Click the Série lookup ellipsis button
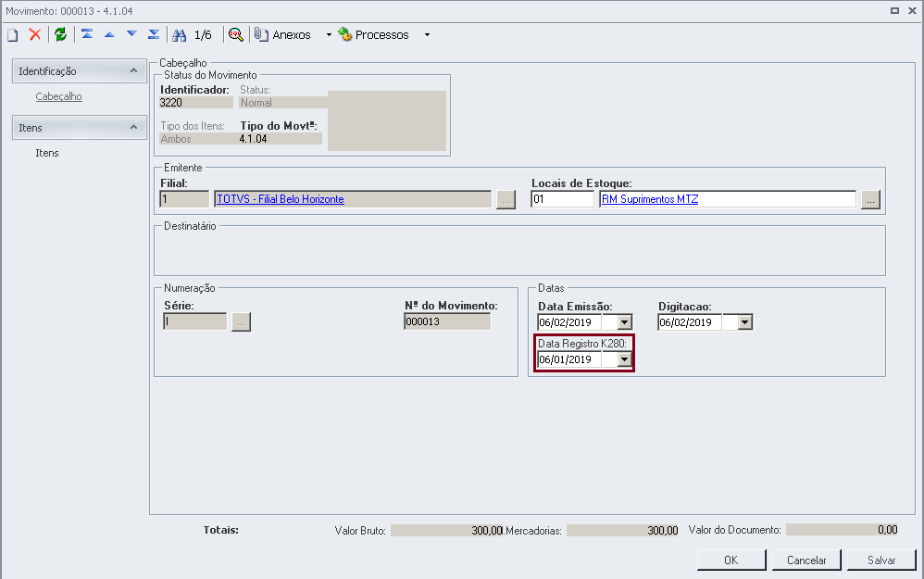The width and height of the screenshot is (924, 579). click(x=241, y=322)
